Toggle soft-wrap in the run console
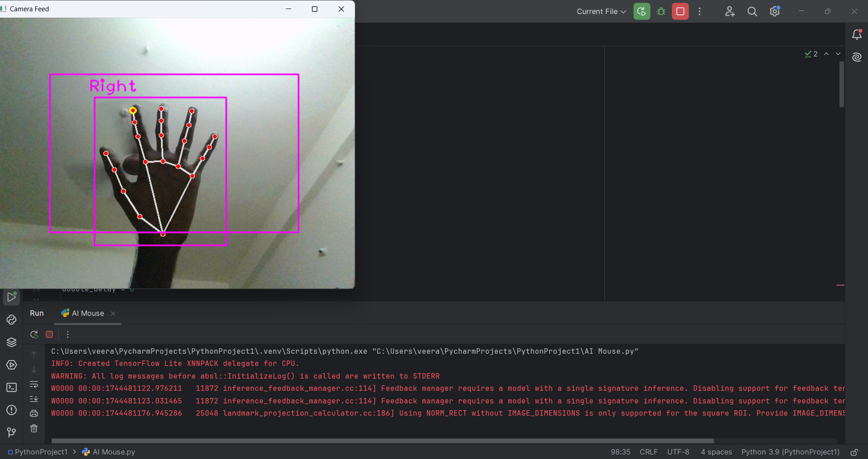Image resolution: width=868 pixels, height=459 pixels. tap(34, 385)
